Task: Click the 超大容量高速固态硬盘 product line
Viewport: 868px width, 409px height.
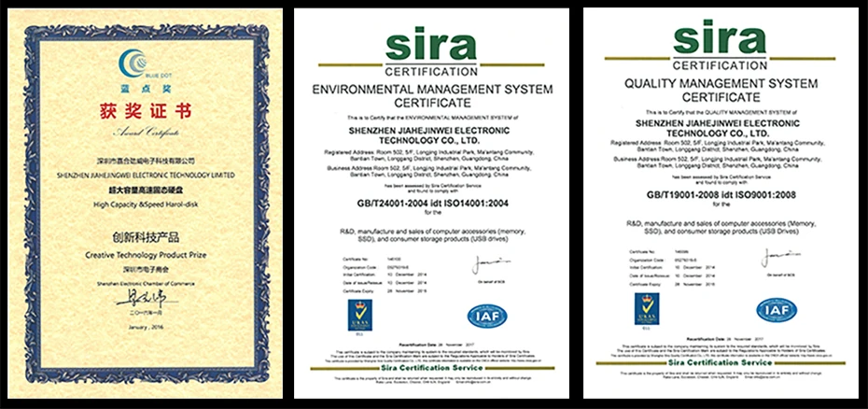Action: 146,190
